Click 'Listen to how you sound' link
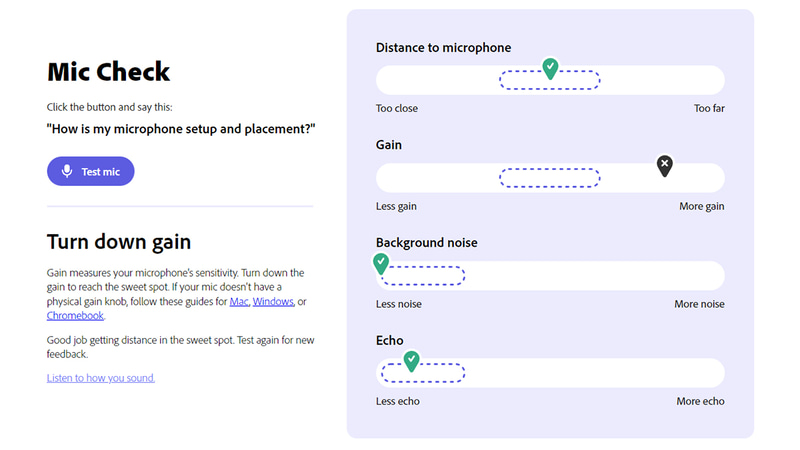Image resolution: width=800 pixels, height=450 pixels. pos(101,378)
